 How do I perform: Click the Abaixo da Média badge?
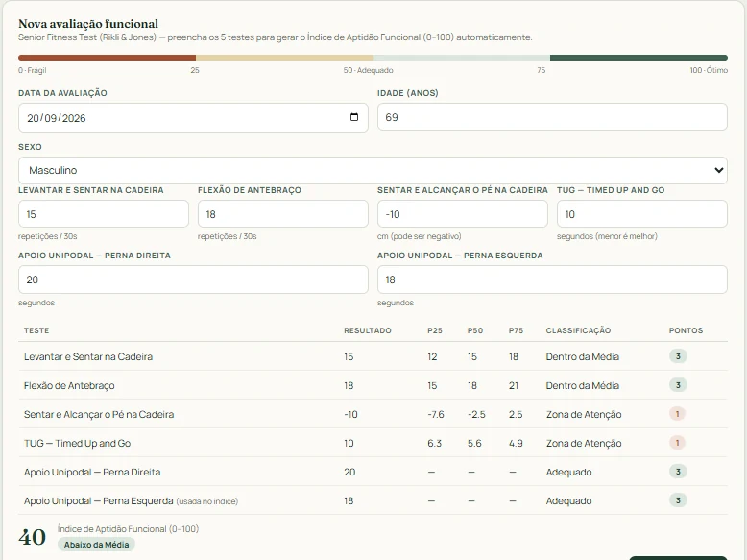[96, 545]
